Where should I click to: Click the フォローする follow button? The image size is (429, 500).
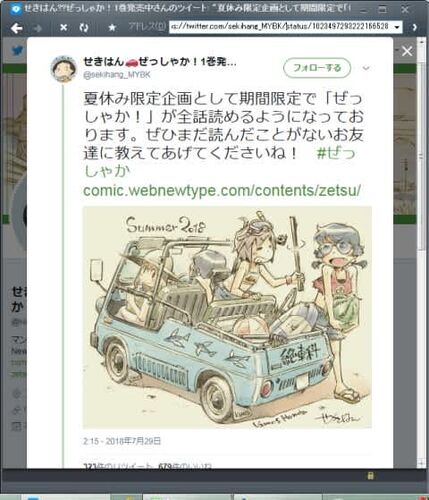pos(317,68)
